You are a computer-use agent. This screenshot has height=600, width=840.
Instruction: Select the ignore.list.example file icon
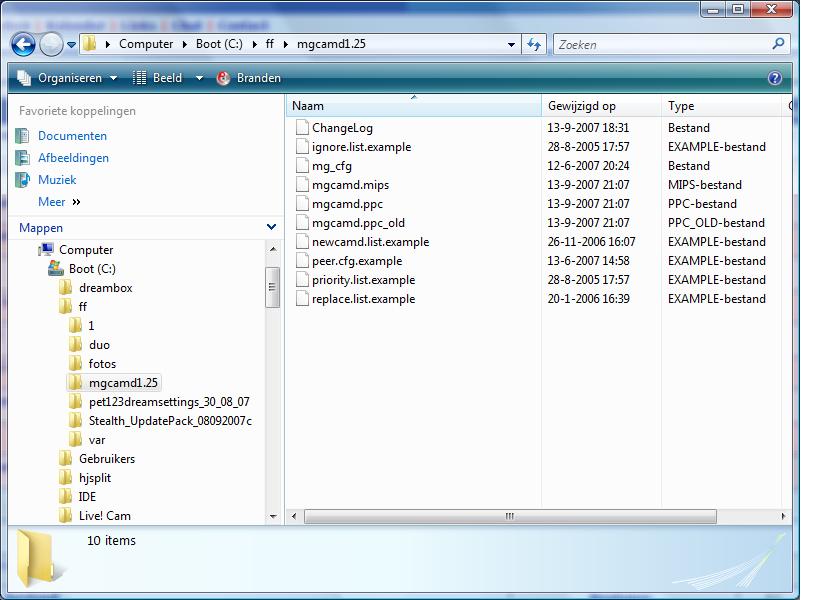pos(303,147)
